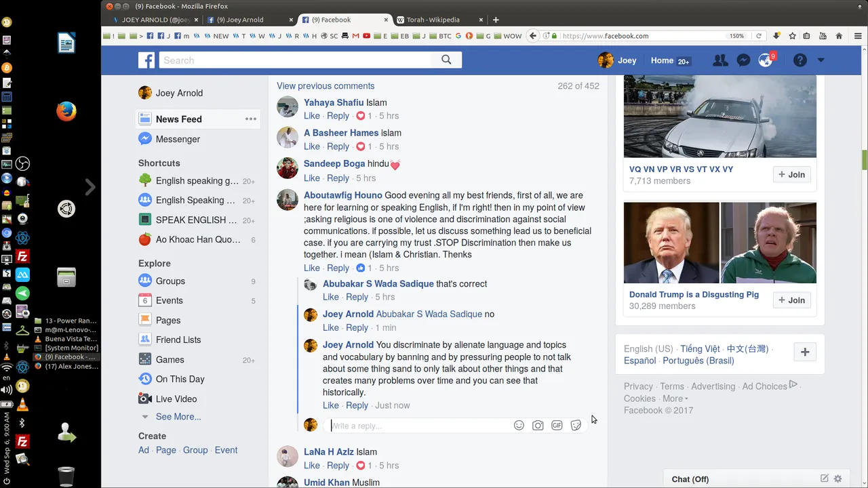Open Quick Help question mark icon
The height and width of the screenshot is (488, 868).
coord(800,60)
